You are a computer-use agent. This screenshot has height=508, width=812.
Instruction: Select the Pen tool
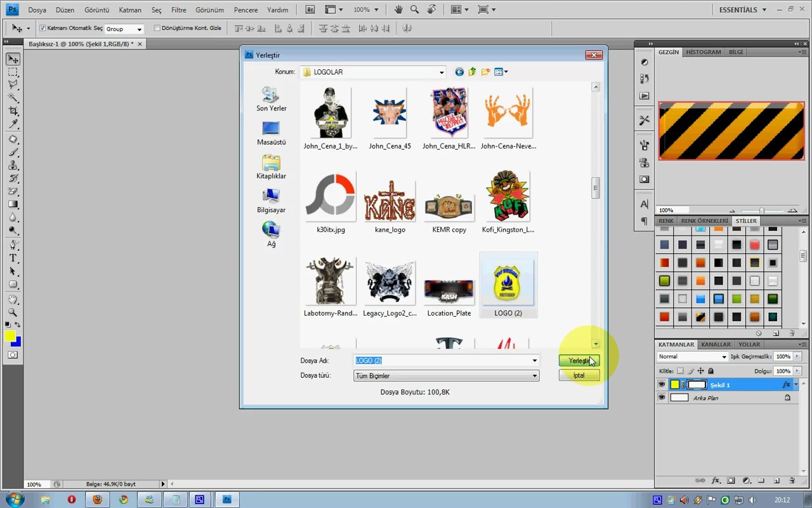13,244
